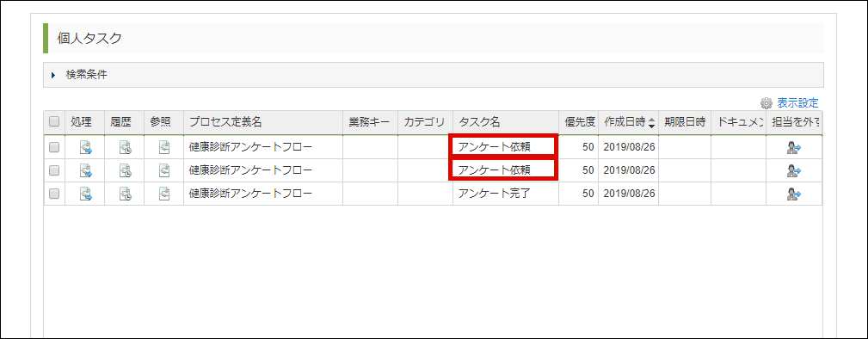Tick the checkbox of the second アンケート依頼 row
This screenshot has width=868, height=339.
point(54,170)
